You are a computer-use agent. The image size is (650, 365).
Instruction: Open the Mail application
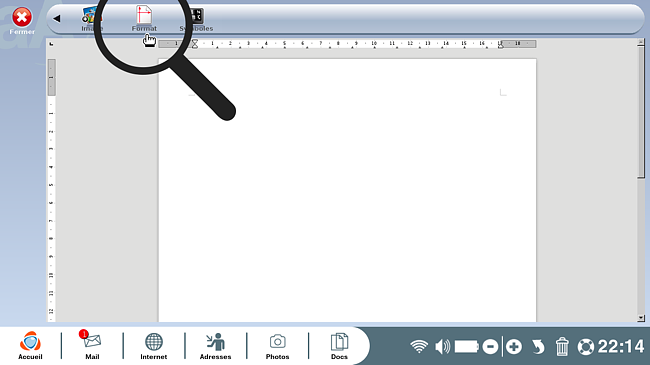[92, 345]
